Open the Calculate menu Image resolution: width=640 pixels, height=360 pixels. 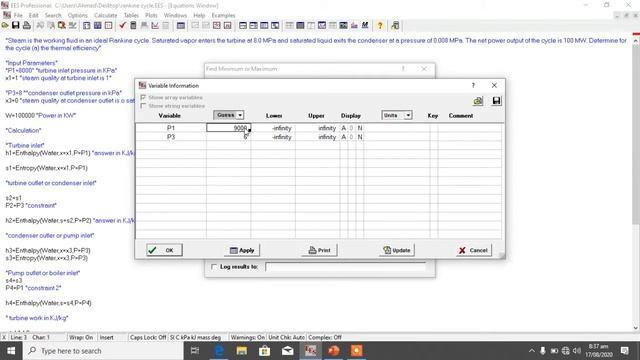pyautogui.click(x=105, y=15)
